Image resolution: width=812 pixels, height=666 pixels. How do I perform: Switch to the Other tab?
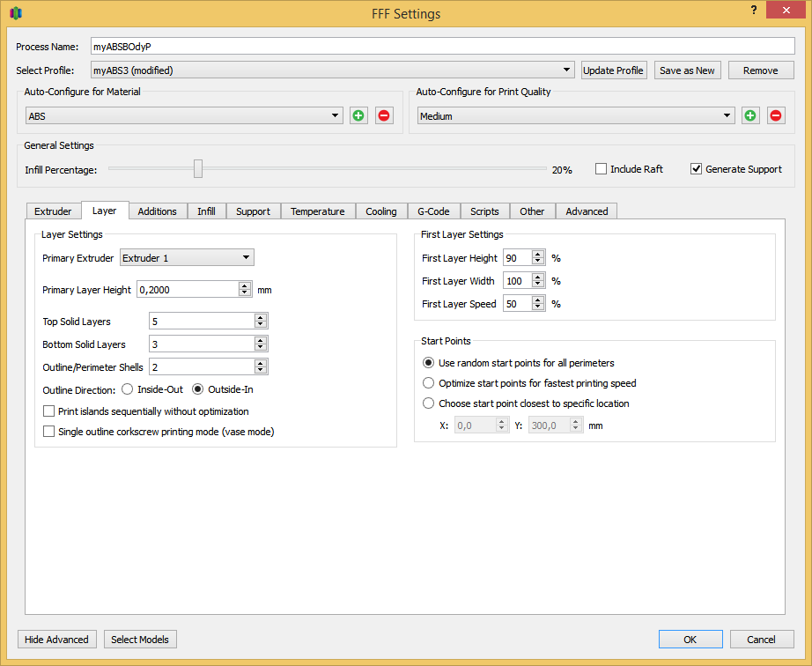pos(532,211)
